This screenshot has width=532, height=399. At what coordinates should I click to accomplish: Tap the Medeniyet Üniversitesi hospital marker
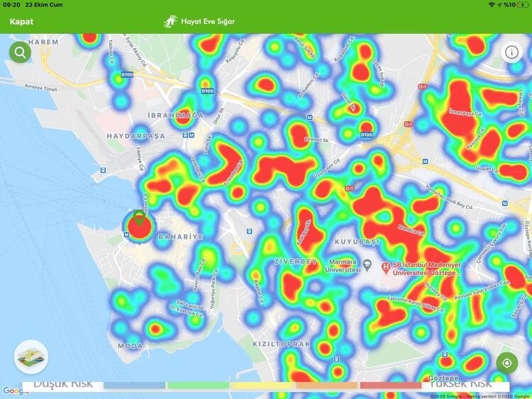click(386, 267)
